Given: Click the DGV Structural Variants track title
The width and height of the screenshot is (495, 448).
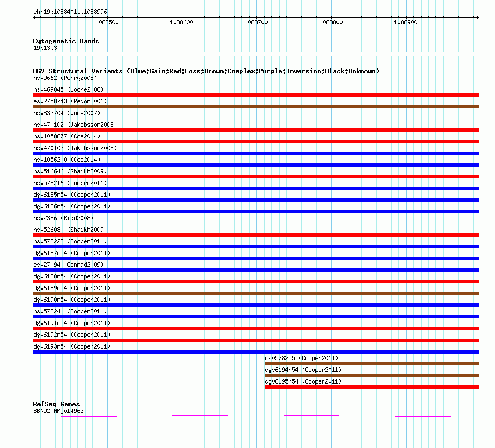Looking at the screenshot, I should click(206, 71).
